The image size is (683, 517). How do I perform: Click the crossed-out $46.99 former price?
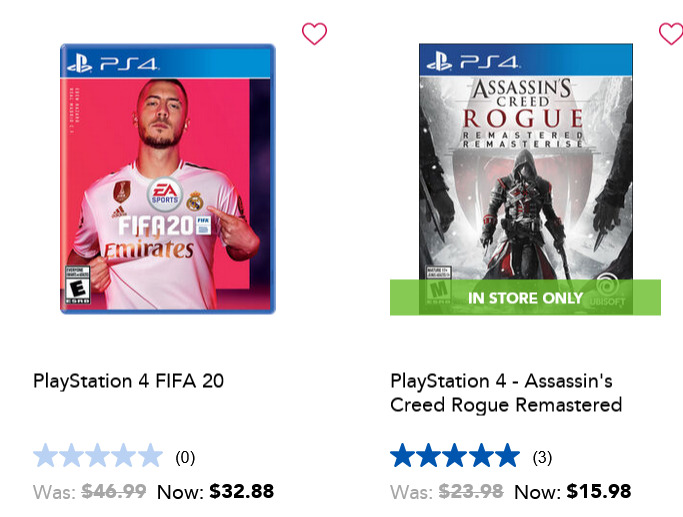[114, 492]
